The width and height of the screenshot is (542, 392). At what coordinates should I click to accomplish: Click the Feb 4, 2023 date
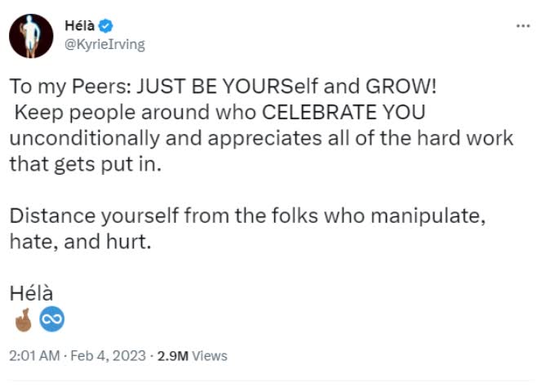point(109,356)
